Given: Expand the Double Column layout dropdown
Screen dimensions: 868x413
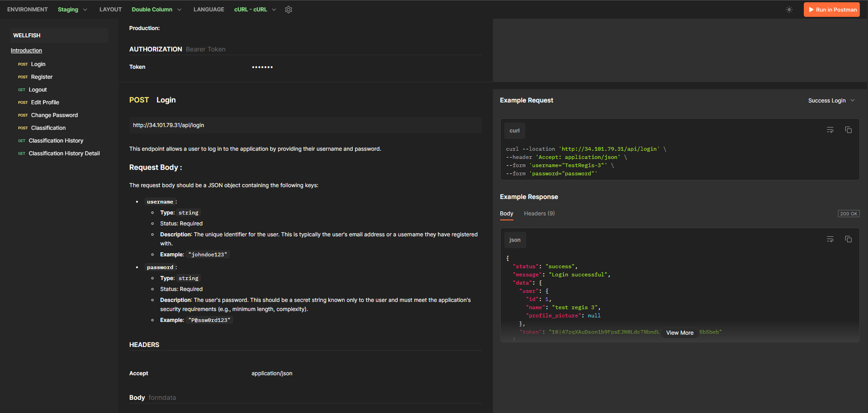Looking at the screenshot, I should point(157,10).
